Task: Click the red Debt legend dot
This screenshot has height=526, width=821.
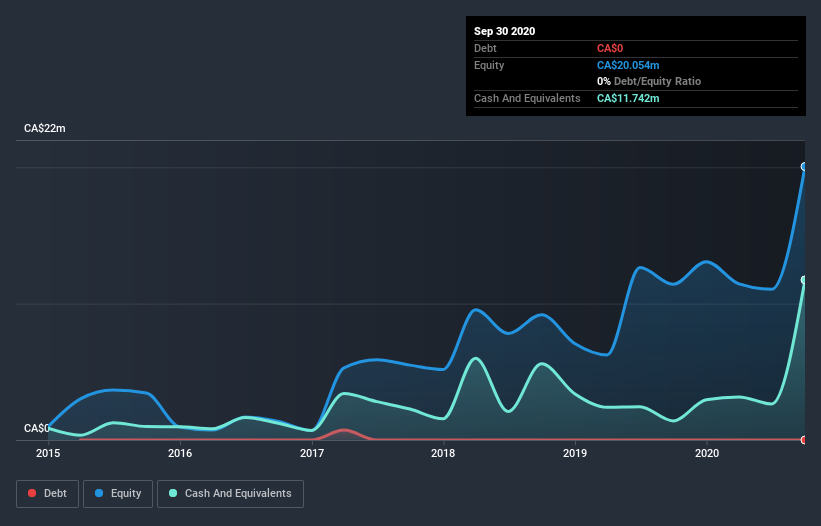Action: (x=32, y=493)
